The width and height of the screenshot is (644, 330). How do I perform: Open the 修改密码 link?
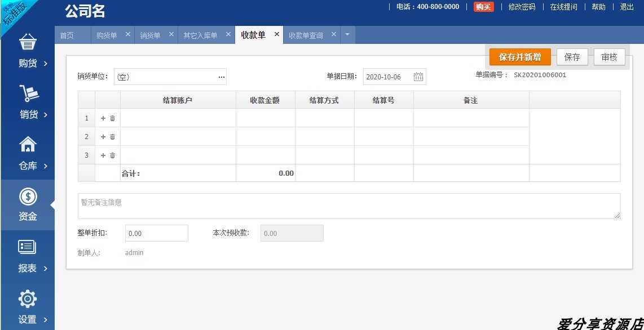click(x=522, y=7)
